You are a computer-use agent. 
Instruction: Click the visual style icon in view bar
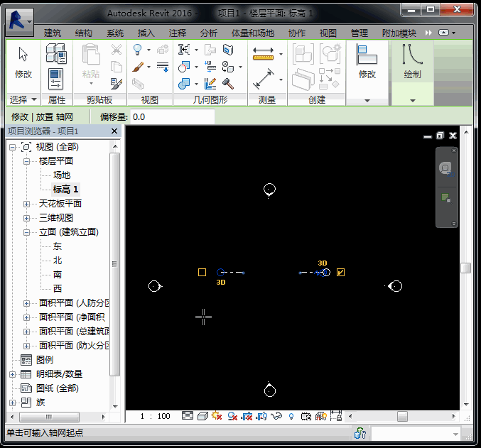pos(202,416)
